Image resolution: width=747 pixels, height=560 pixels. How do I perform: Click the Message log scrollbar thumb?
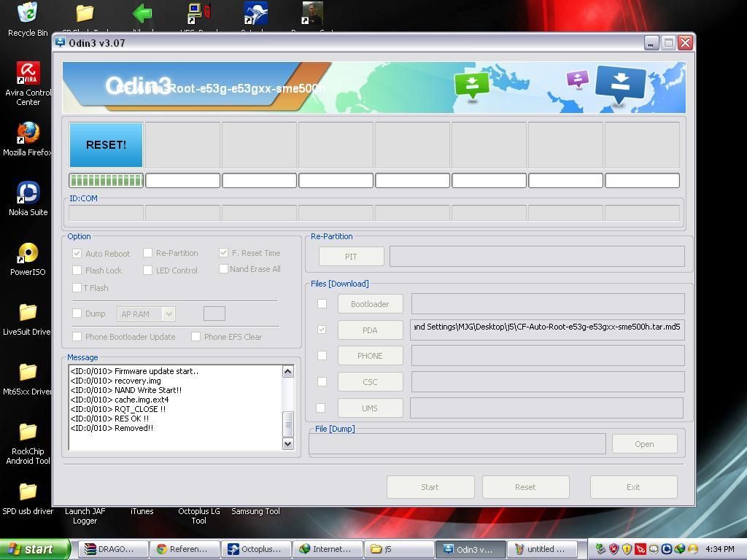tap(287, 424)
